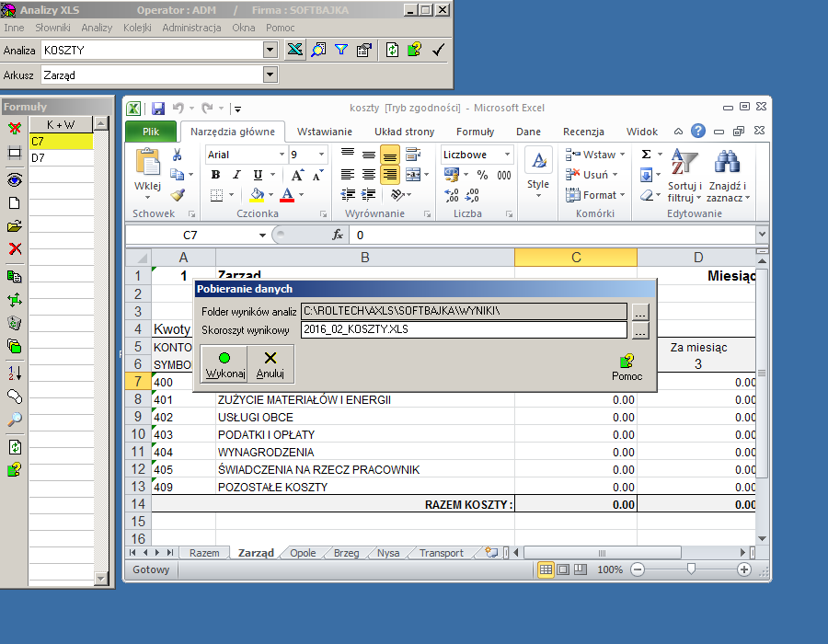Image resolution: width=828 pixels, height=644 pixels.
Task: Click the chain link icon in Formuły panel
Action: pyautogui.click(x=15, y=396)
